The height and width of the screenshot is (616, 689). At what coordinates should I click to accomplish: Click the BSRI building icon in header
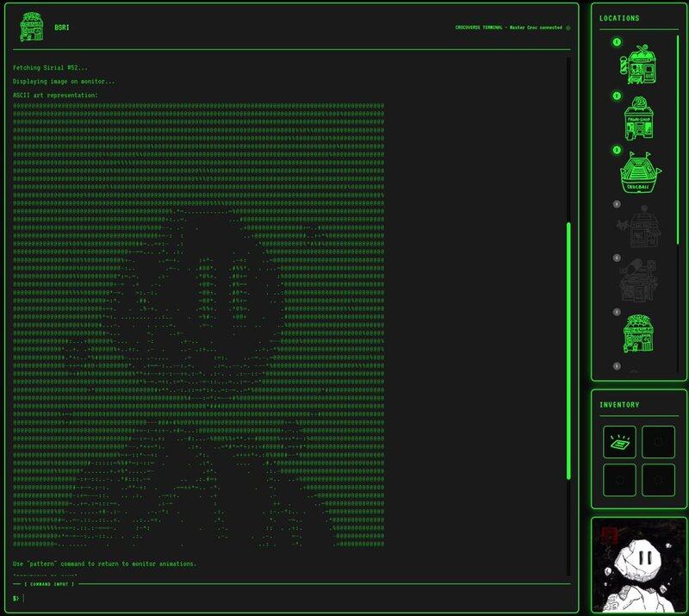(x=33, y=27)
